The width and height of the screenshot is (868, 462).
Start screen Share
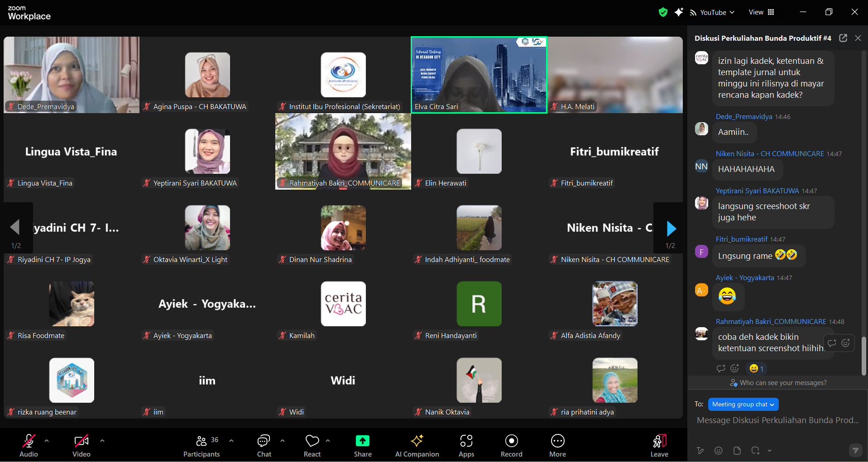pyautogui.click(x=363, y=445)
